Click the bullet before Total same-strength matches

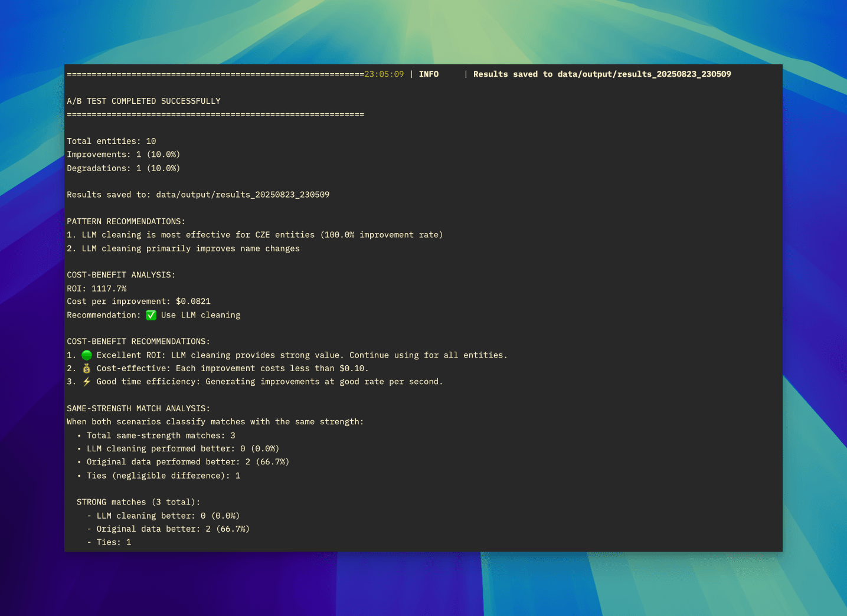click(x=80, y=435)
